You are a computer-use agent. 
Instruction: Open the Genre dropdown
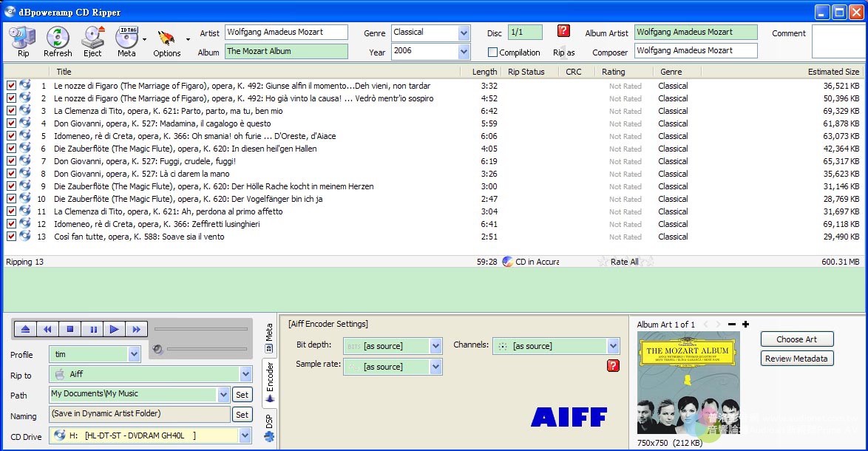coord(464,33)
